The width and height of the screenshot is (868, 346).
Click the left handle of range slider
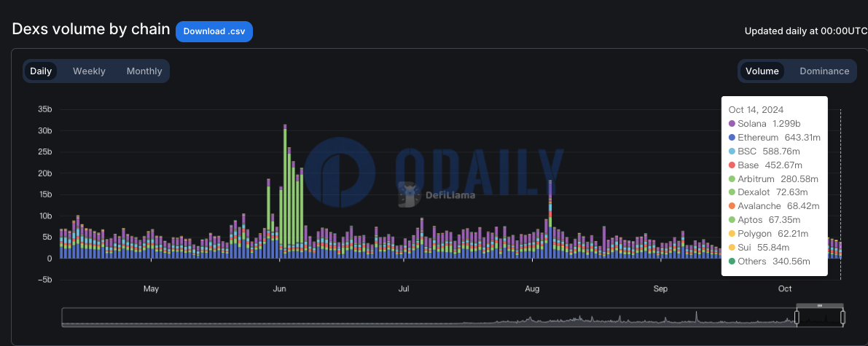797,317
